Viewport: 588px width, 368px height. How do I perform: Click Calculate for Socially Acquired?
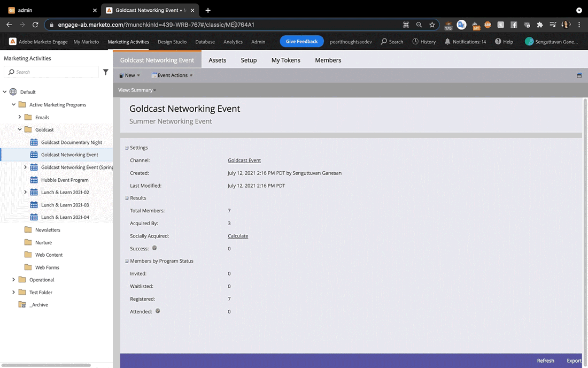click(238, 236)
